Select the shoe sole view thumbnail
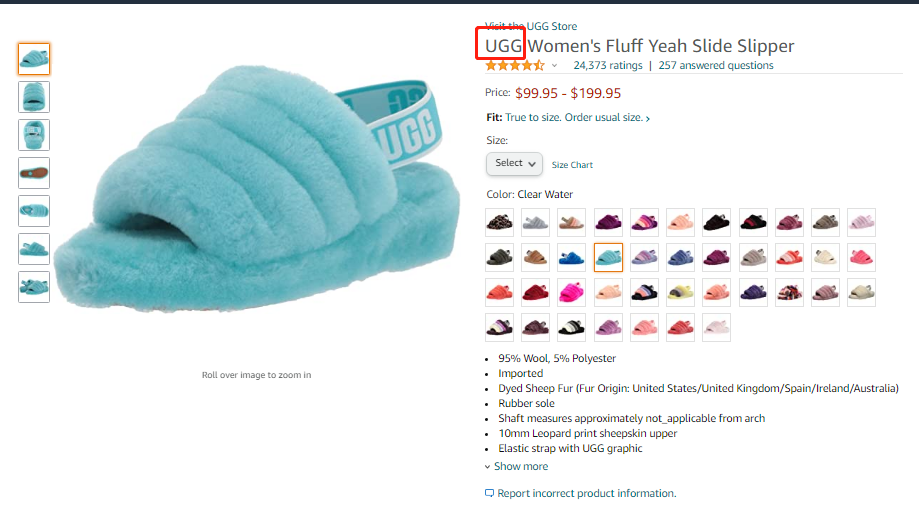The image size is (919, 510). click(x=34, y=173)
